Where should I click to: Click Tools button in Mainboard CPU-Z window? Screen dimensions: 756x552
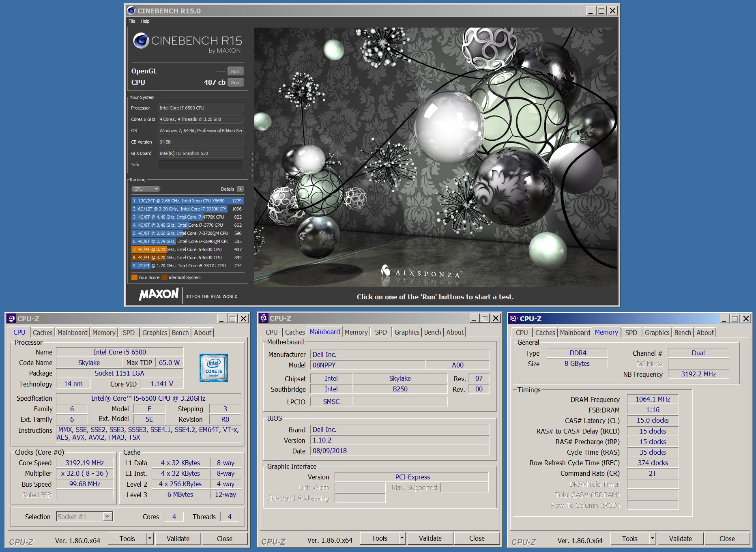[379, 538]
